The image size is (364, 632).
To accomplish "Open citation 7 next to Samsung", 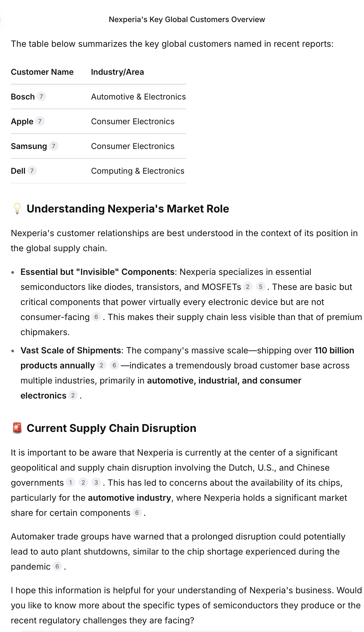I will pyautogui.click(x=53, y=146).
